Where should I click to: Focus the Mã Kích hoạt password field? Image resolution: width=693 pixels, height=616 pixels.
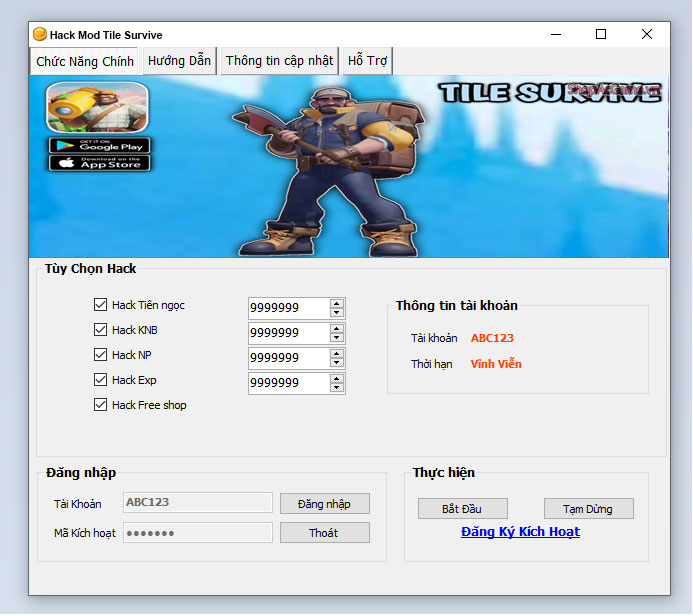coord(198,533)
